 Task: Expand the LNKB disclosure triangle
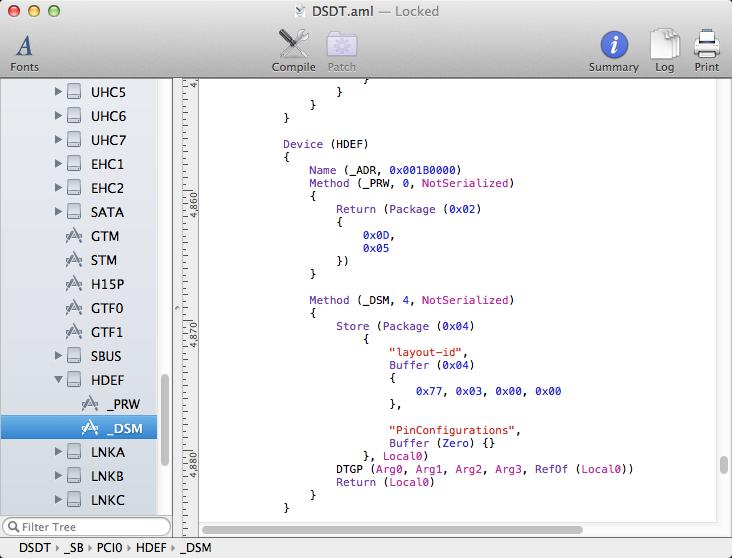(x=58, y=476)
